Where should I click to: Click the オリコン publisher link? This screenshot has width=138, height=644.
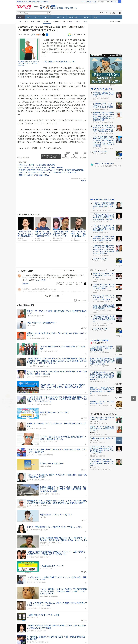84,181
